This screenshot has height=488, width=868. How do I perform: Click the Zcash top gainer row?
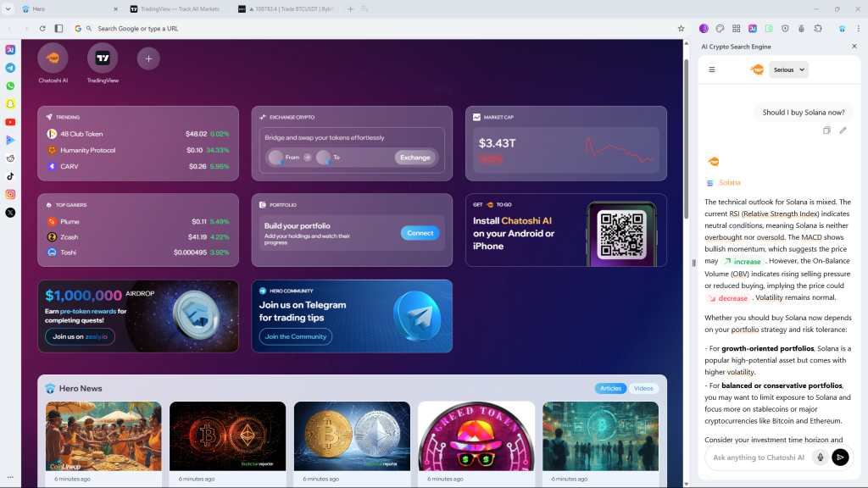coord(138,237)
